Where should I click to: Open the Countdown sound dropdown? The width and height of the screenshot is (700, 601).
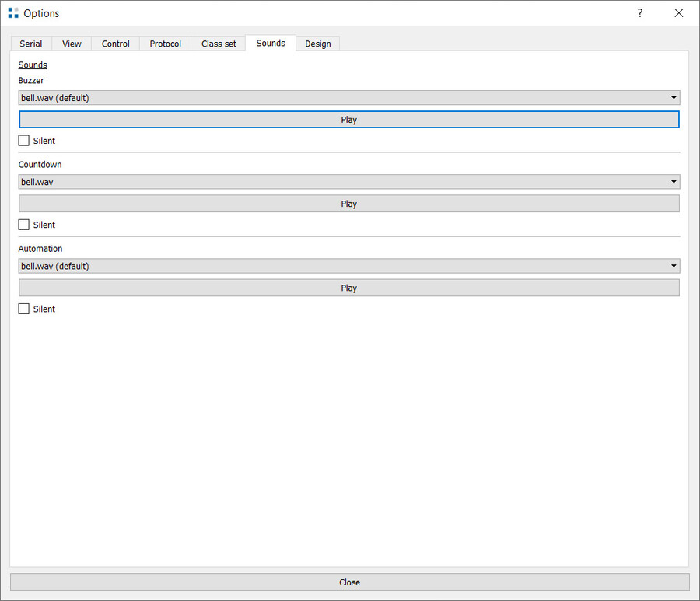coord(348,182)
